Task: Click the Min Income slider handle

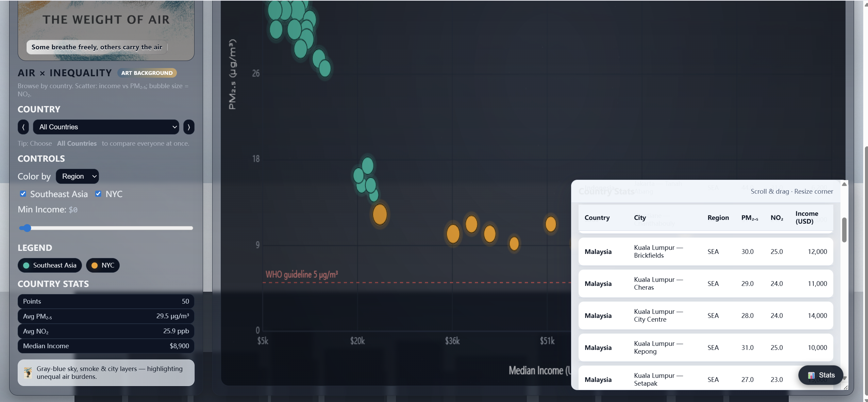Action: pos(27,228)
